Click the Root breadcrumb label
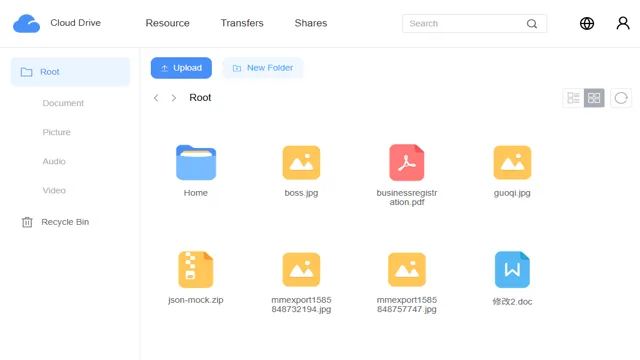This screenshot has height=360, width=640. [x=200, y=98]
